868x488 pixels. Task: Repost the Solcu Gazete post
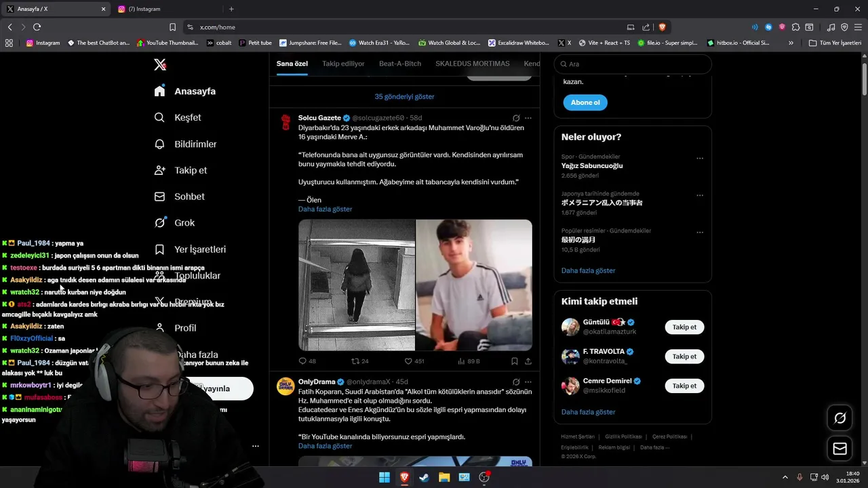point(360,361)
